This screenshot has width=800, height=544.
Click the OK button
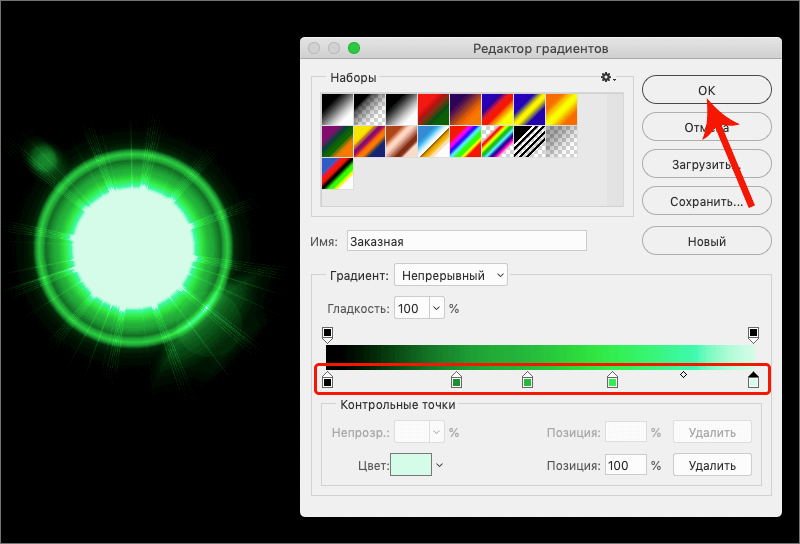pyautogui.click(x=707, y=90)
